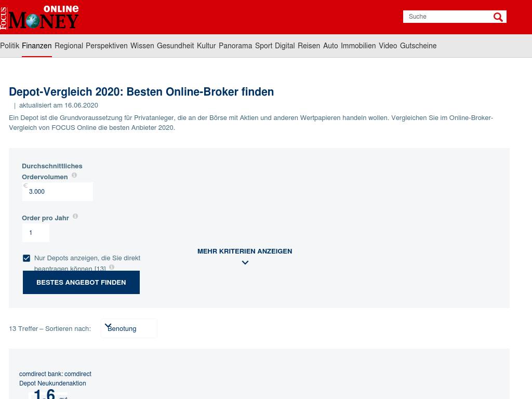Click info icon after direct-apply checkbox label

click(111, 267)
